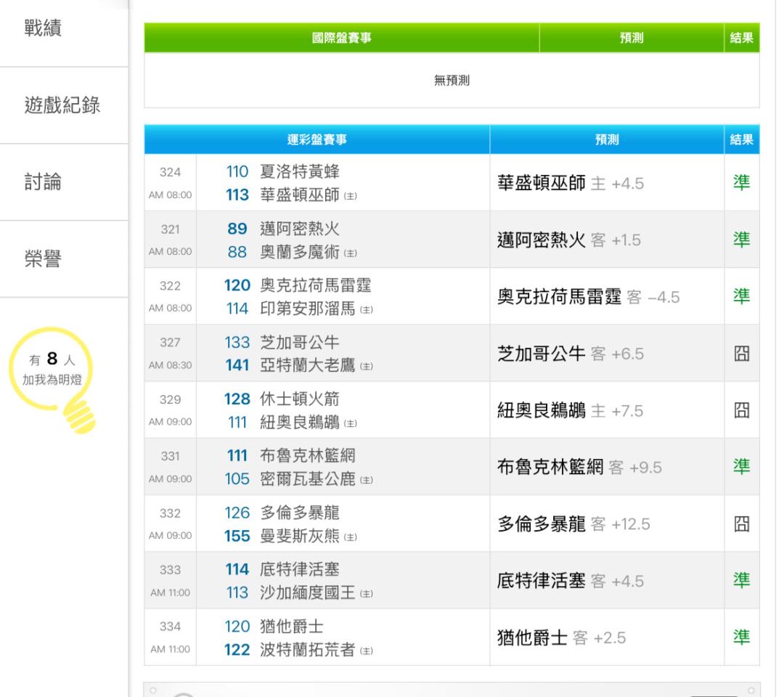This screenshot has height=697, width=784.
Task: Select team 亞特蘭大老鷹
Action: [x=308, y=365]
